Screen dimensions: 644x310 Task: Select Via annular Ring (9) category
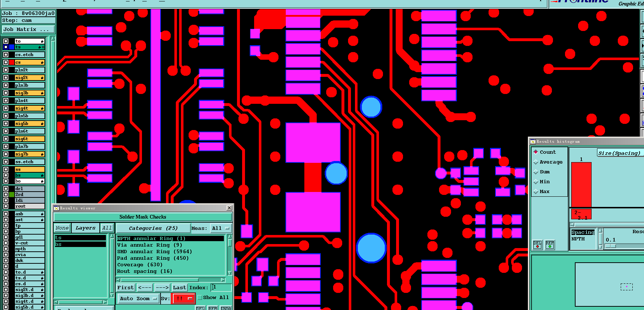tap(170, 245)
